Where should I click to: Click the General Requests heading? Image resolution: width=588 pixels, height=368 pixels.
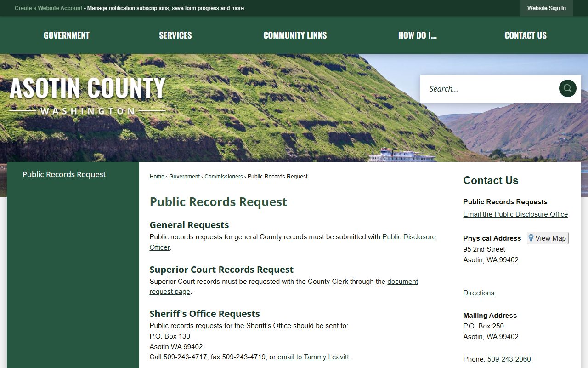pos(189,225)
